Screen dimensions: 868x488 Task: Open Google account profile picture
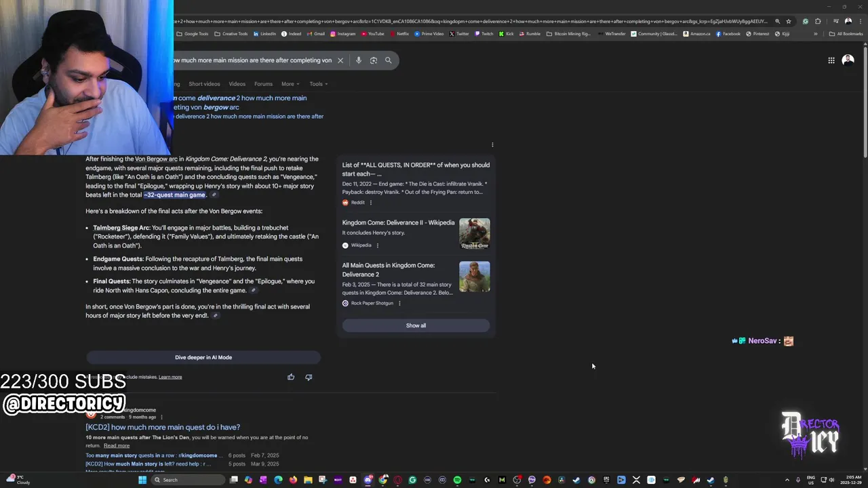pyautogui.click(x=848, y=60)
